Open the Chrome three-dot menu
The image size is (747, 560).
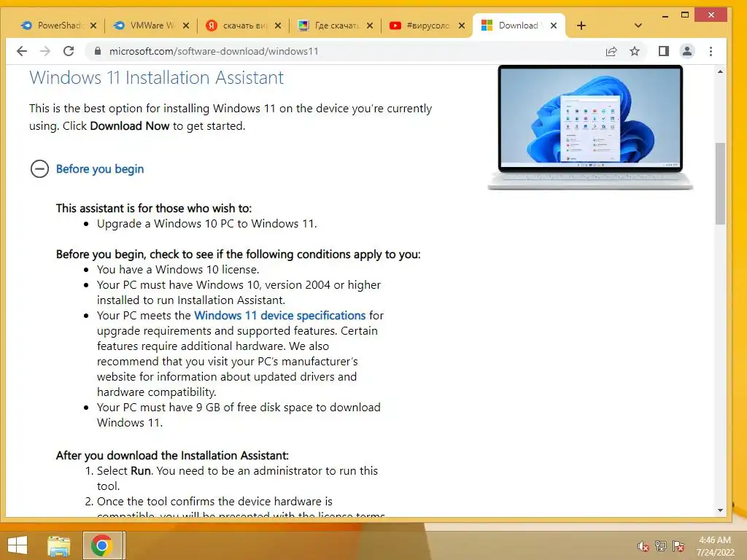pos(711,51)
